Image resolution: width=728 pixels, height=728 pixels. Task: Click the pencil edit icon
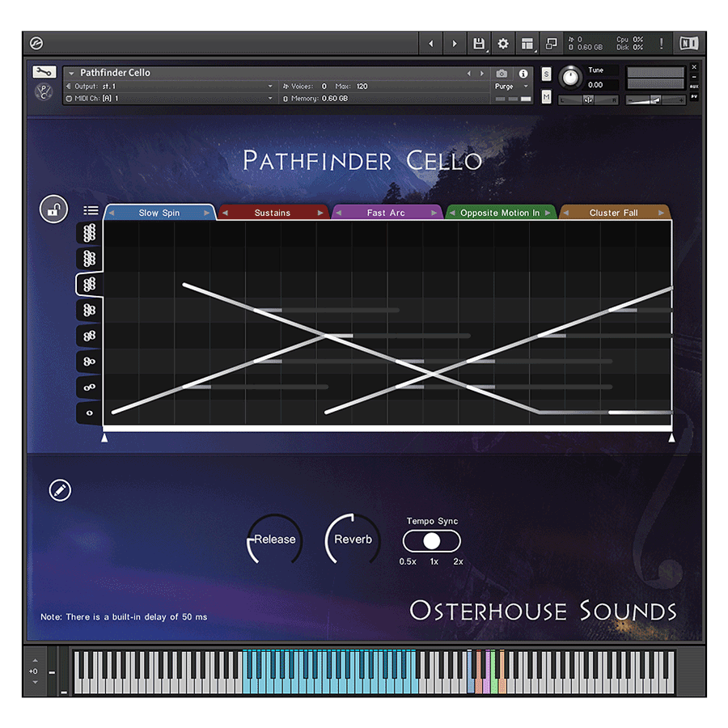(60, 490)
